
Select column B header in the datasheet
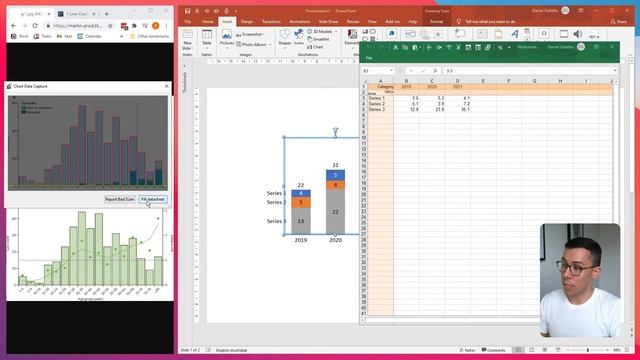tap(407, 81)
